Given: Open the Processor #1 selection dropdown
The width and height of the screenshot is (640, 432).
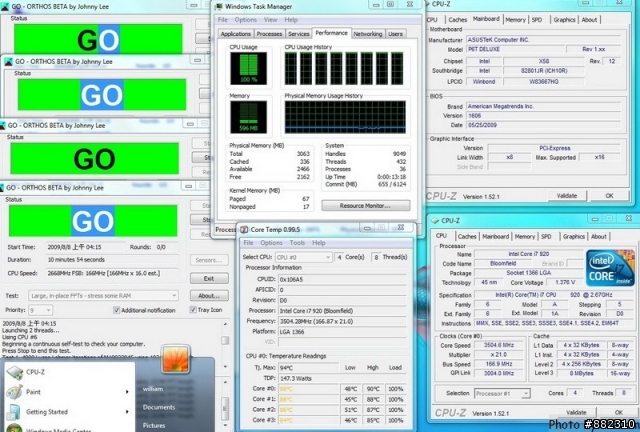Looking at the screenshot, I should pos(502,393).
